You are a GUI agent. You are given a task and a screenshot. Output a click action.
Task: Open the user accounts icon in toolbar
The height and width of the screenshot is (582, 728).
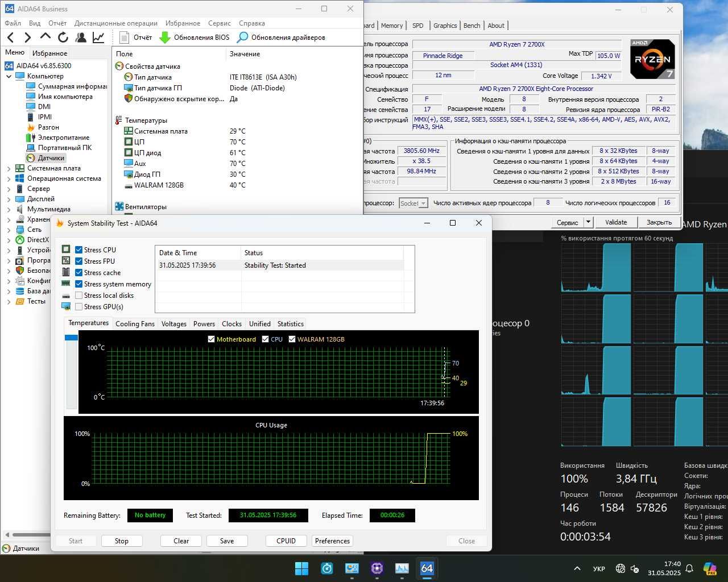(x=81, y=38)
